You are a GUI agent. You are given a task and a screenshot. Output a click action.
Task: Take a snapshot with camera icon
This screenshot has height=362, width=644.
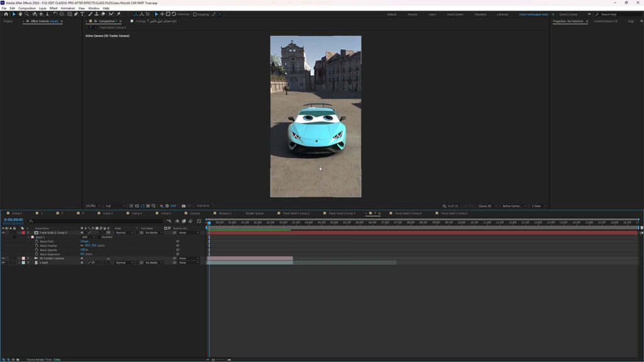(184, 206)
